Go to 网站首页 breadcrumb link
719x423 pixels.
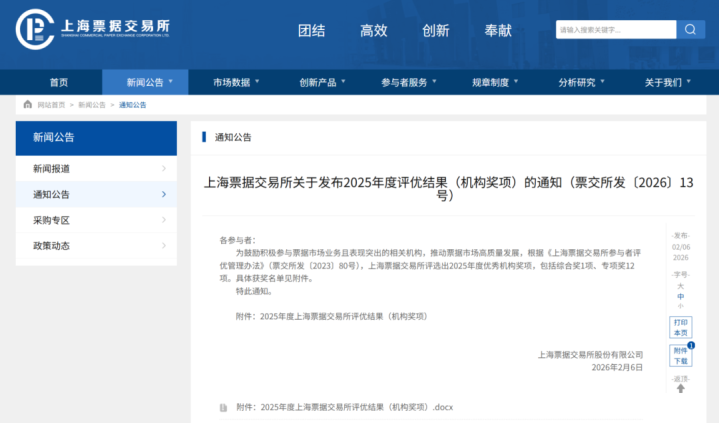pyautogui.click(x=51, y=105)
